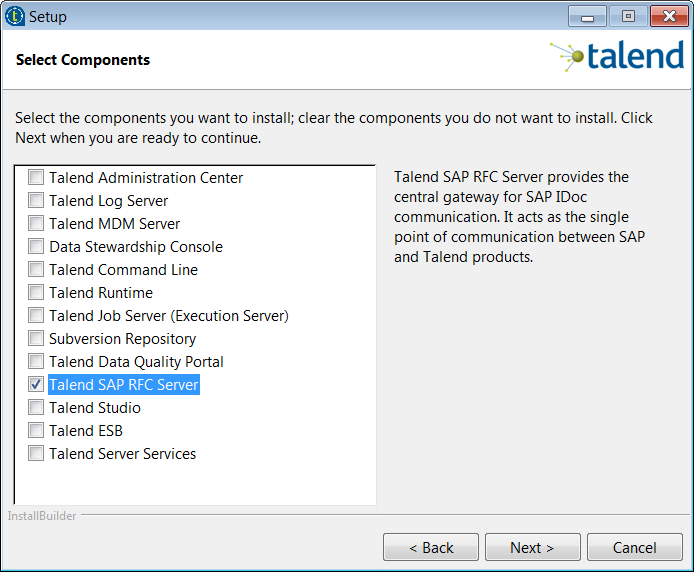
Task: Highlight the Talend SAP RFC Server label
Action: point(124,385)
